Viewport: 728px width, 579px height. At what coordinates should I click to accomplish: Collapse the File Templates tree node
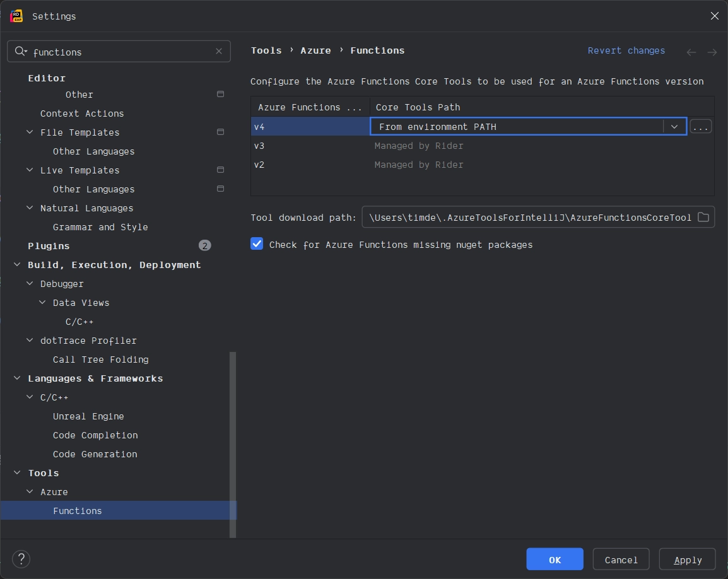tap(30, 132)
